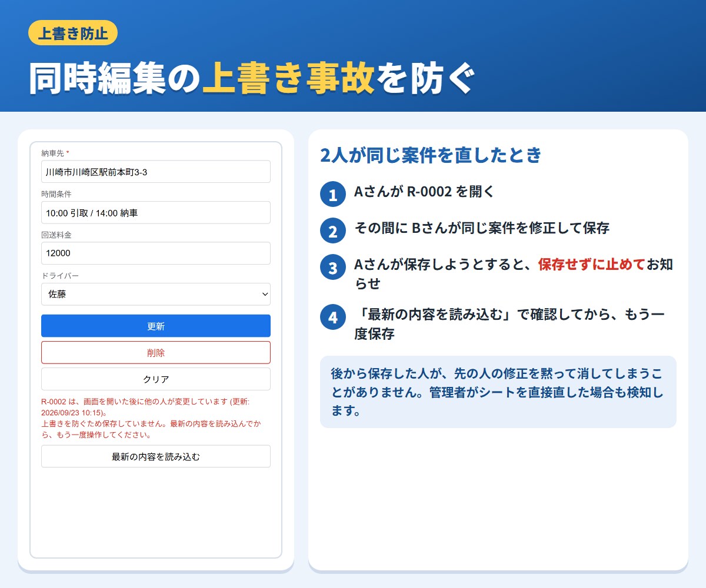Click the 納車先 address input field
This screenshot has height=588, width=706.
pyautogui.click(x=155, y=172)
